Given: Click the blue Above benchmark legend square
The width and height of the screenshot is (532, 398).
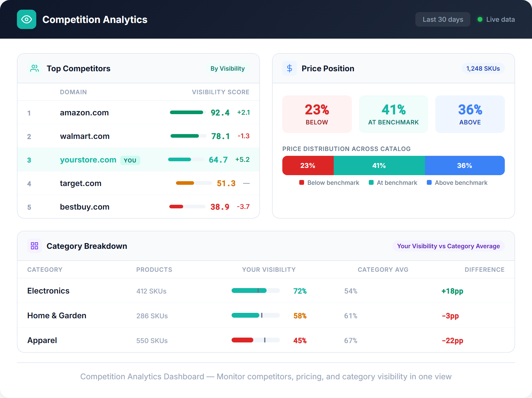Looking at the screenshot, I should [x=429, y=182].
